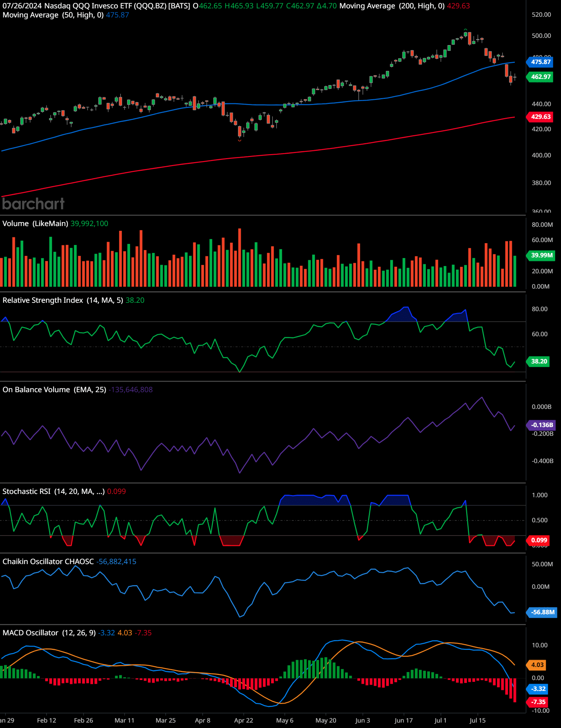Screen dimensions: 561x728
Task: Click the 400.00 price axis label
Action: click(x=541, y=155)
